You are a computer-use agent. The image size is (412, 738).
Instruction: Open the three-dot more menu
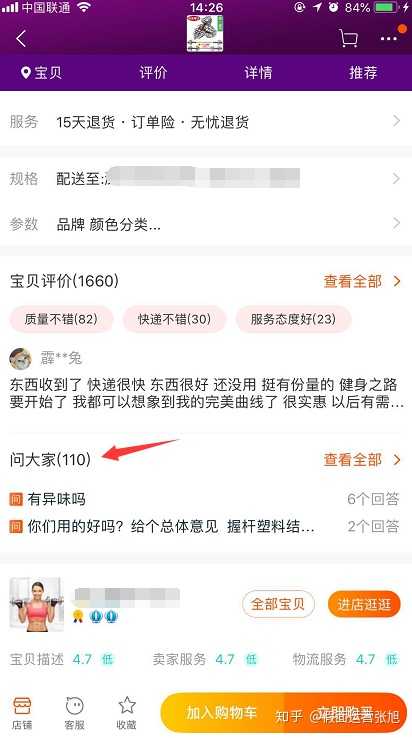click(x=388, y=39)
